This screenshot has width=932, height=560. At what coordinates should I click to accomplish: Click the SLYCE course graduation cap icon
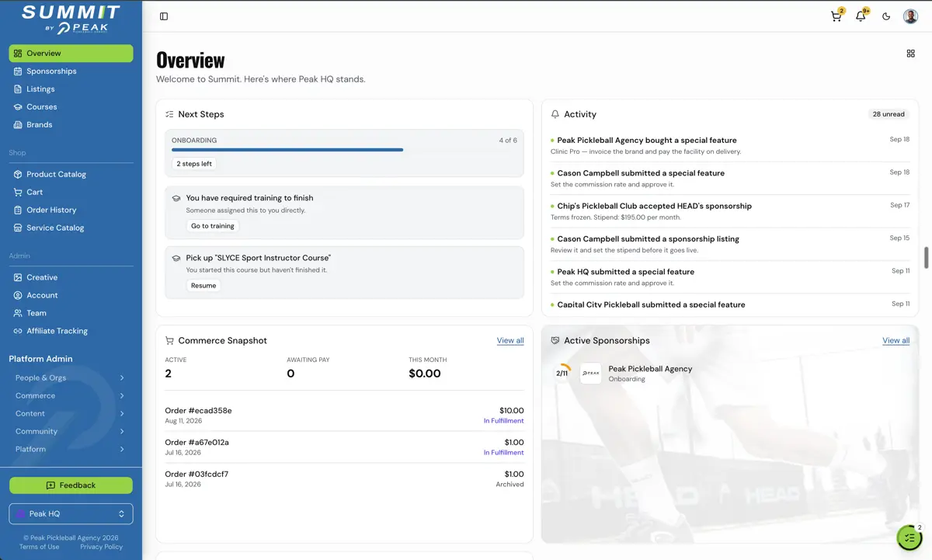(176, 259)
